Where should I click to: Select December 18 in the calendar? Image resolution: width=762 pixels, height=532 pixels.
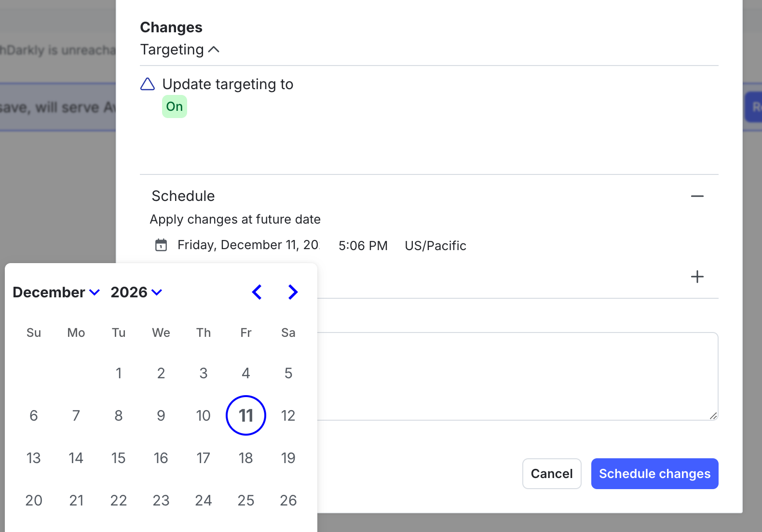click(246, 458)
